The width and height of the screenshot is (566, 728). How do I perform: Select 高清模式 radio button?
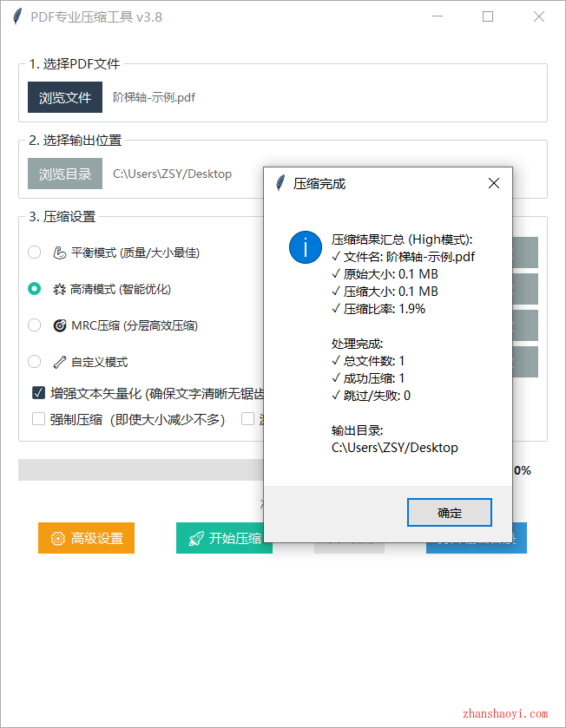pos(35,289)
